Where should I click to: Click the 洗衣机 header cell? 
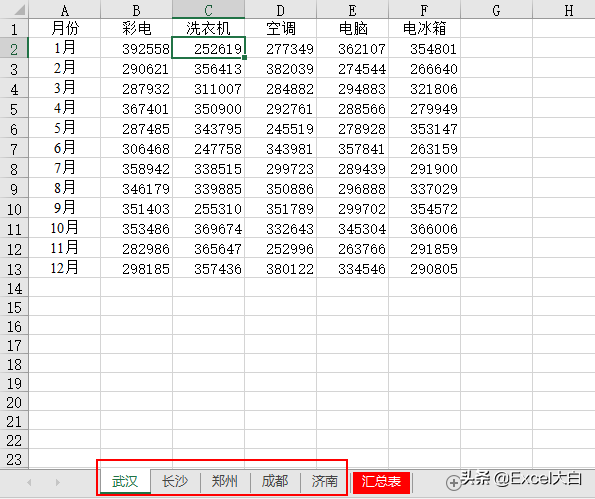pos(208,28)
